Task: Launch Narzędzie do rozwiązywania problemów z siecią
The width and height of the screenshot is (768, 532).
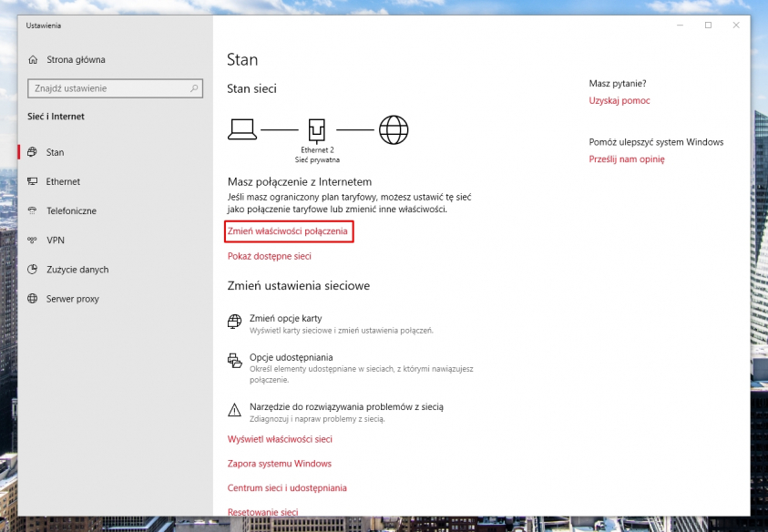Action: [346, 407]
